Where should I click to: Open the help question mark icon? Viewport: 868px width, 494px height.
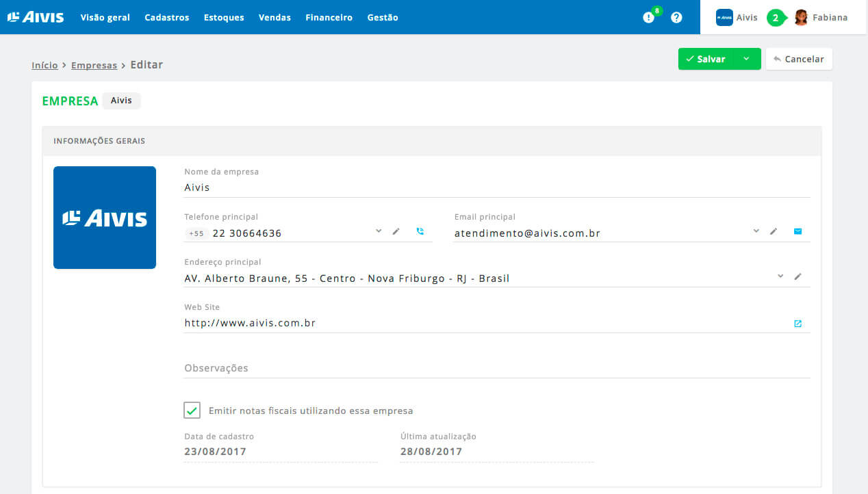676,18
